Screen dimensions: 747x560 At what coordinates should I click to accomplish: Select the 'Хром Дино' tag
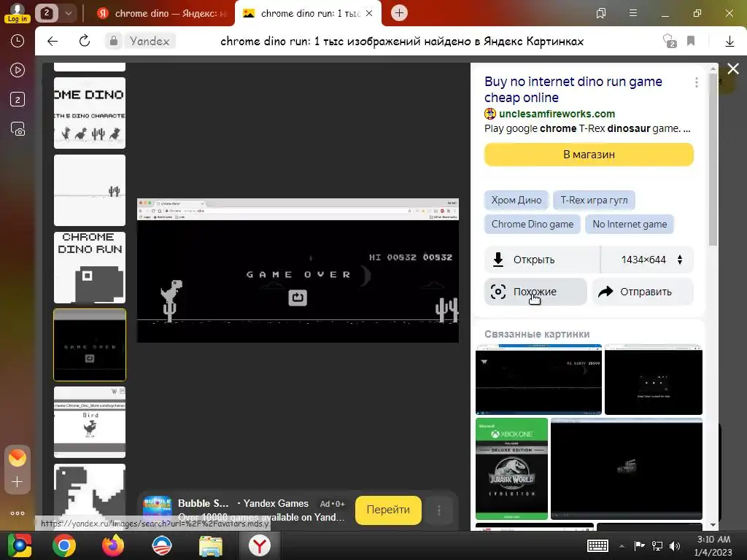click(x=516, y=200)
